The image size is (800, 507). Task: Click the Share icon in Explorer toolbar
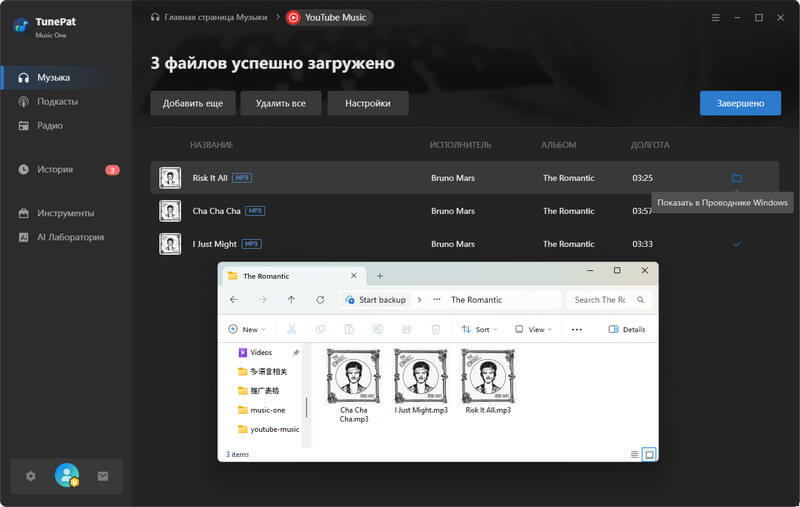(407, 329)
